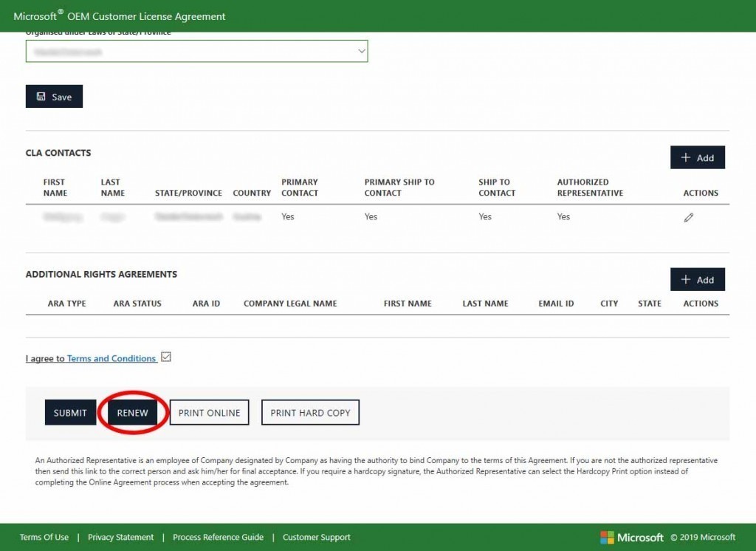Click the RENEW button
This screenshot has height=551, width=756.
click(x=133, y=413)
